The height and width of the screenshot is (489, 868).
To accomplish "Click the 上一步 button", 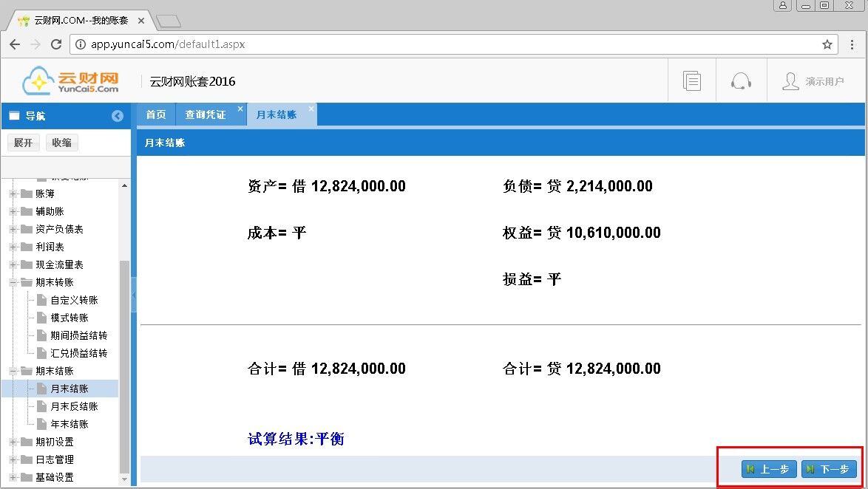I will [769, 469].
